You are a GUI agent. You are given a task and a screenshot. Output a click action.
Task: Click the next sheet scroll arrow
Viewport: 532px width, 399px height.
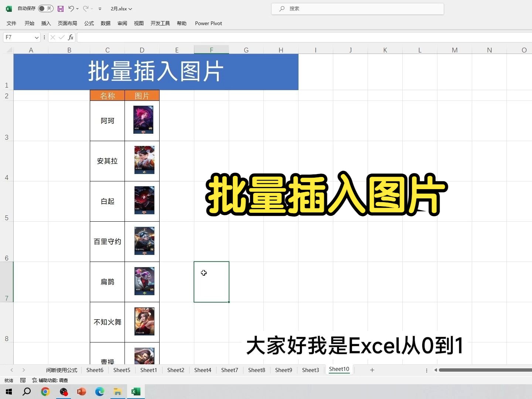(x=24, y=370)
